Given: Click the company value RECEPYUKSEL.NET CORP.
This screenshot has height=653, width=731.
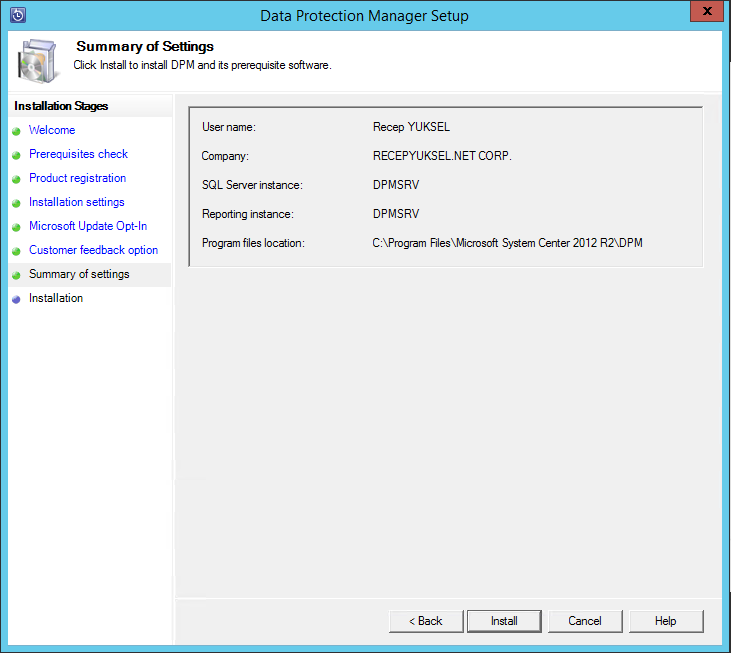Looking at the screenshot, I should [442, 156].
